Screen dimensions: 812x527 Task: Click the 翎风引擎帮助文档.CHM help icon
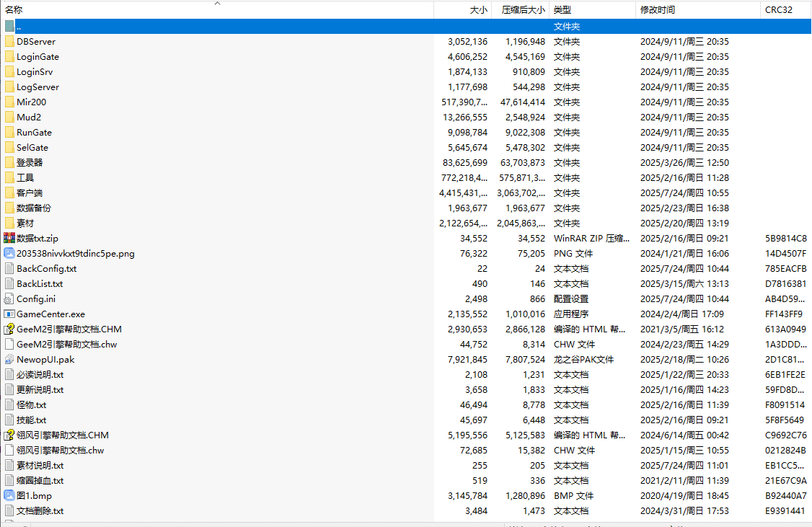(x=9, y=435)
